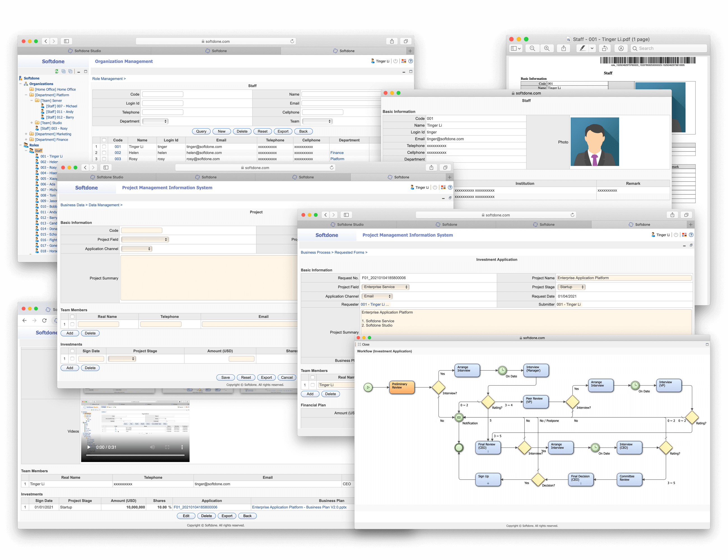
Task: Select the Softdone Studio tab in the Investment Application browser
Action: [347, 225]
